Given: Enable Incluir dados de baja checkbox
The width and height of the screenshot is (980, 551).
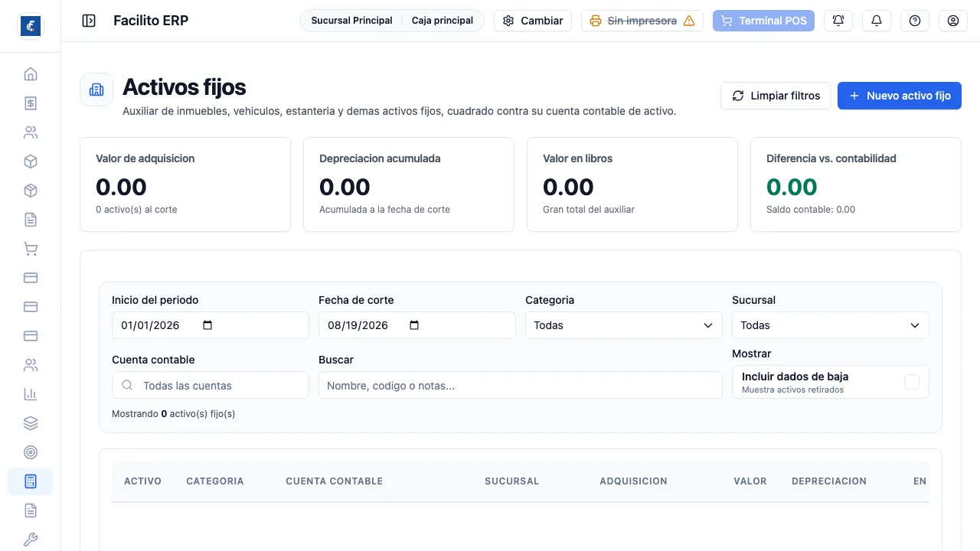Looking at the screenshot, I should point(911,382).
